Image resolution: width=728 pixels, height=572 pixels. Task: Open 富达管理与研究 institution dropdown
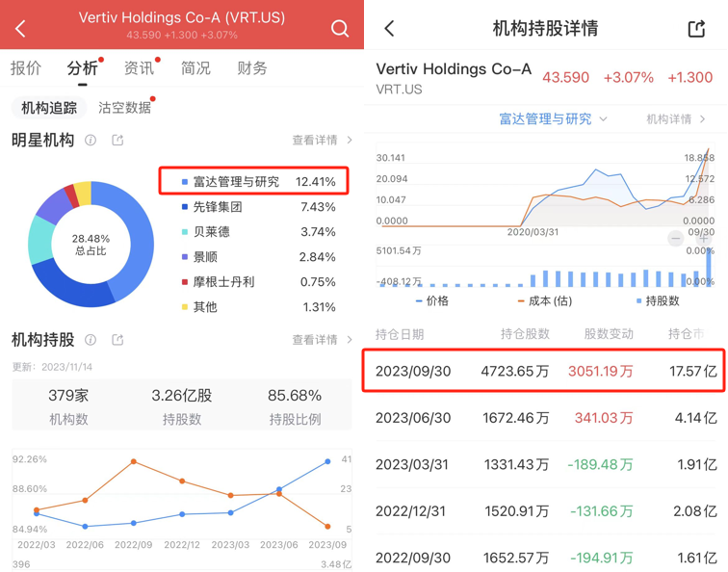[553, 119]
